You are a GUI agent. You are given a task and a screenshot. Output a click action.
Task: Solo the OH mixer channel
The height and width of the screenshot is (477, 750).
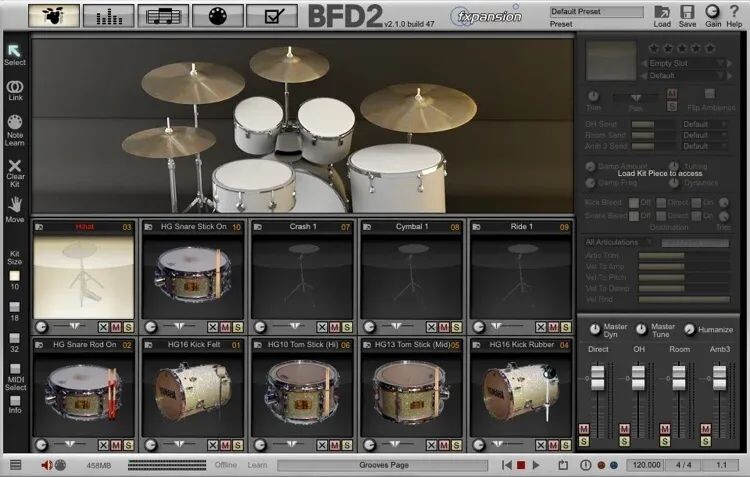tap(624, 441)
